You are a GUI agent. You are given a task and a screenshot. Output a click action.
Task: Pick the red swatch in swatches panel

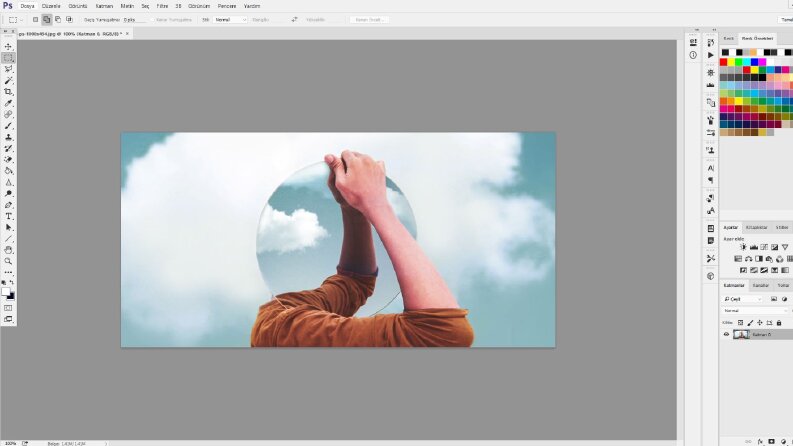pos(724,62)
